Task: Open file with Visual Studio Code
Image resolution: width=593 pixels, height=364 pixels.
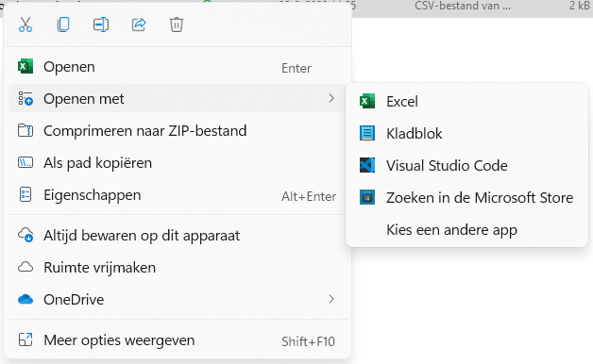Action: pyautogui.click(x=467, y=166)
